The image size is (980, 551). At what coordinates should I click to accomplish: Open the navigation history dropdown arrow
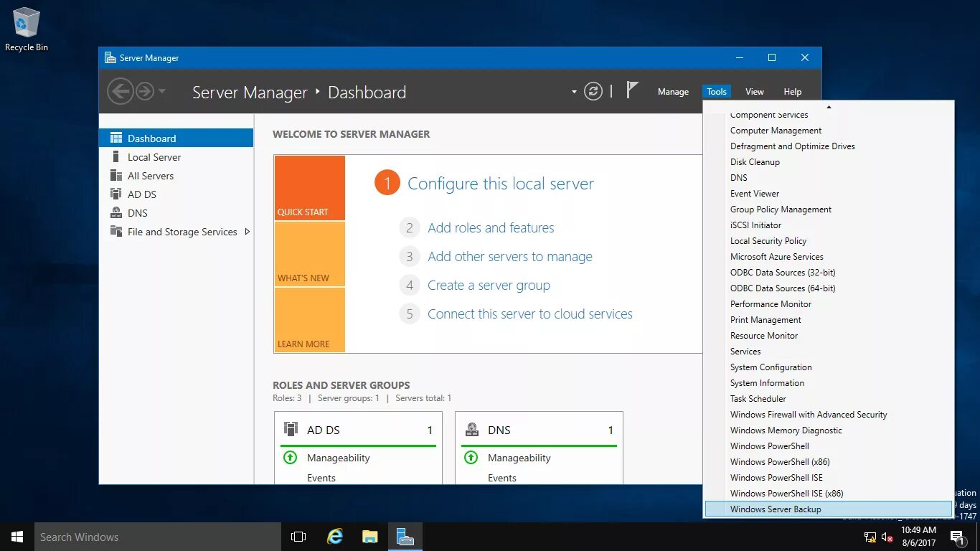162,91
